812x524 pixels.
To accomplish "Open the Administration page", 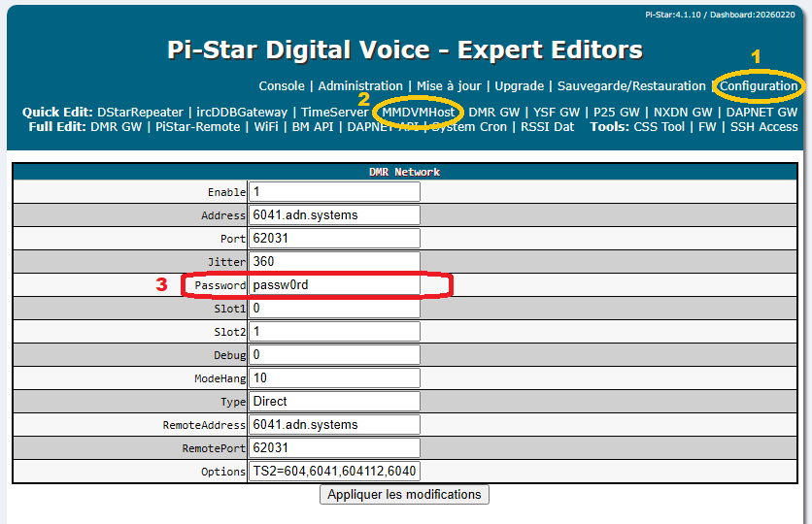I will pyautogui.click(x=360, y=86).
